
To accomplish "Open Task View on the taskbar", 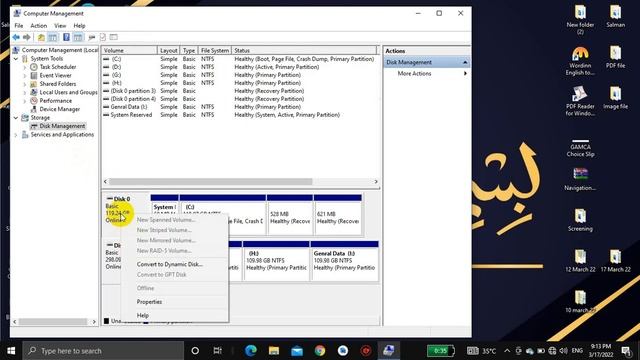I will (218, 351).
